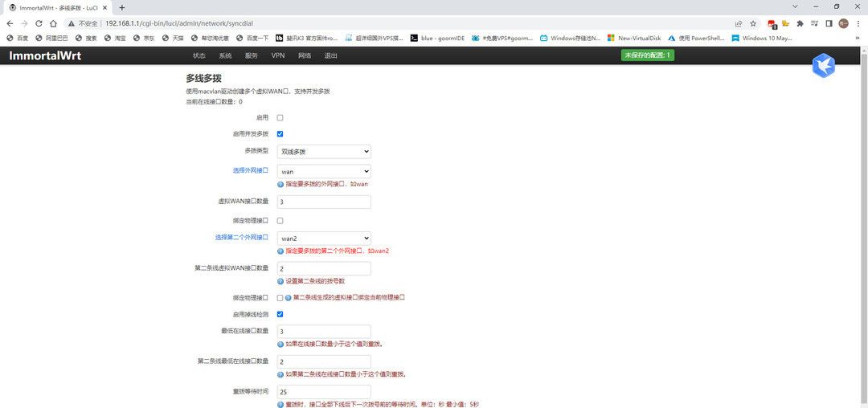Click help icon beside 设置第二条线的拨号数
This screenshot has height=408, width=868.
click(x=280, y=281)
